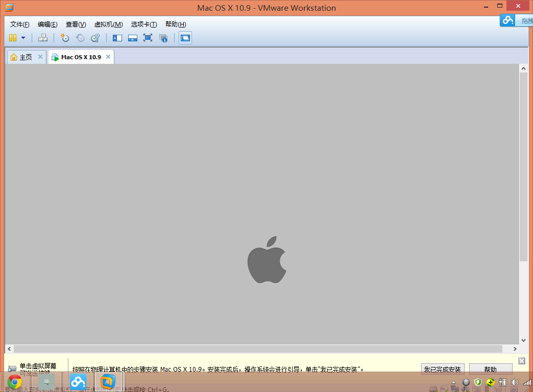The height and width of the screenshot is (392, 533).
Task: Toggle the library sidebar panel icon
Action: coord(117,38)
